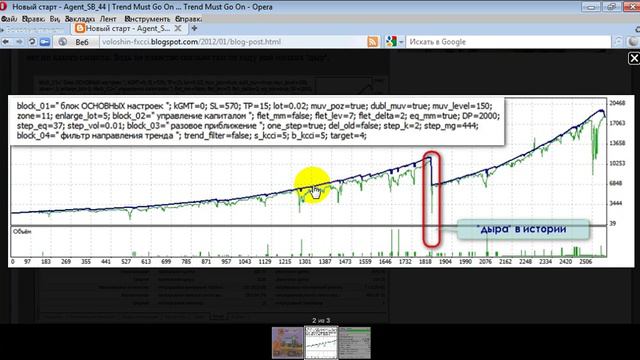Close the image lightbox overlay
The width and height of the screenshot is (640, 360).
(x=634, y=58)
